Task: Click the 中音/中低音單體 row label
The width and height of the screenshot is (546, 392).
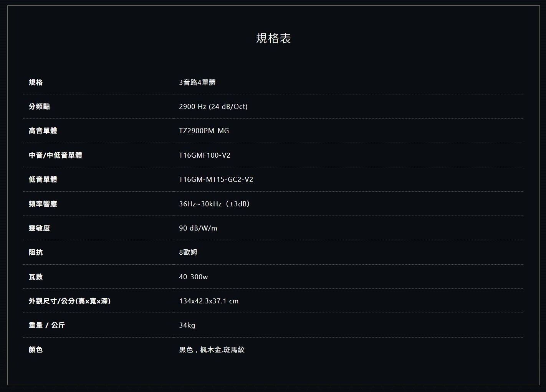Action: point(55,155)
